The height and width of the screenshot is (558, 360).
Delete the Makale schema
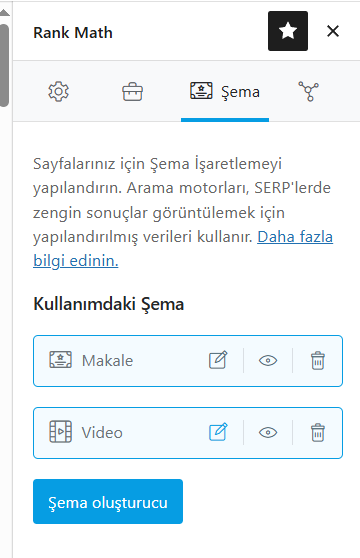[318, 360]
